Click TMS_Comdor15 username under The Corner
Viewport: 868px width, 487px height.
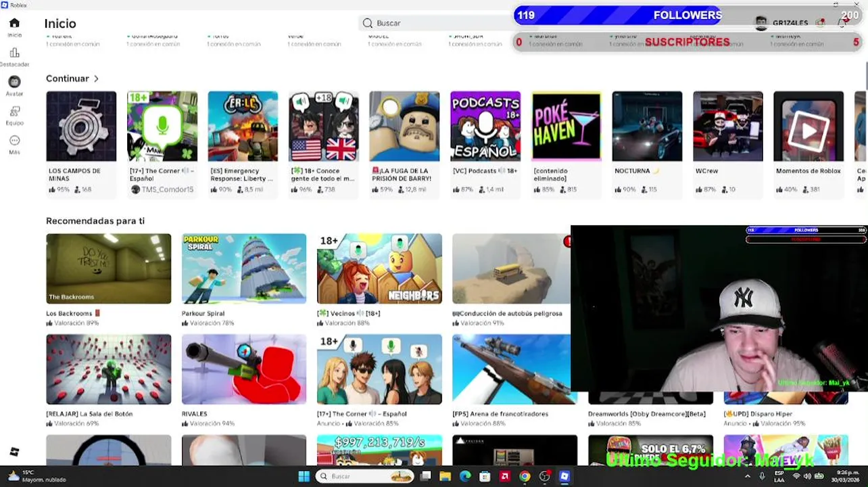[x=167, y=189]
